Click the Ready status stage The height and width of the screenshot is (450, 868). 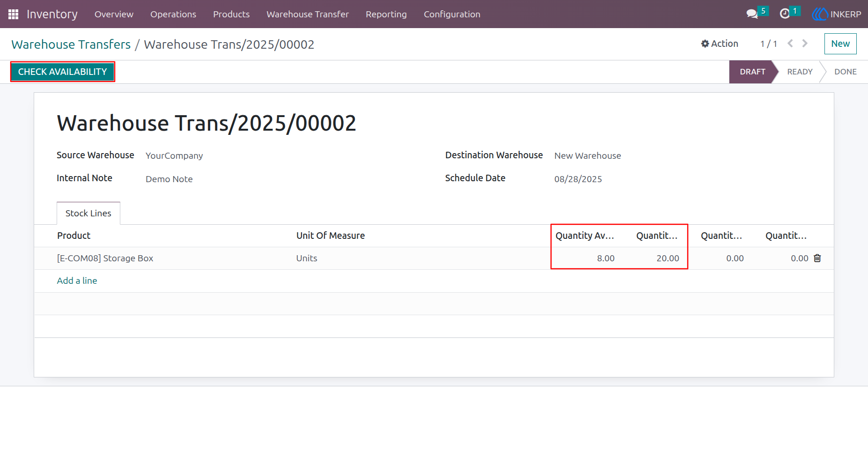(x=800, y=72)
